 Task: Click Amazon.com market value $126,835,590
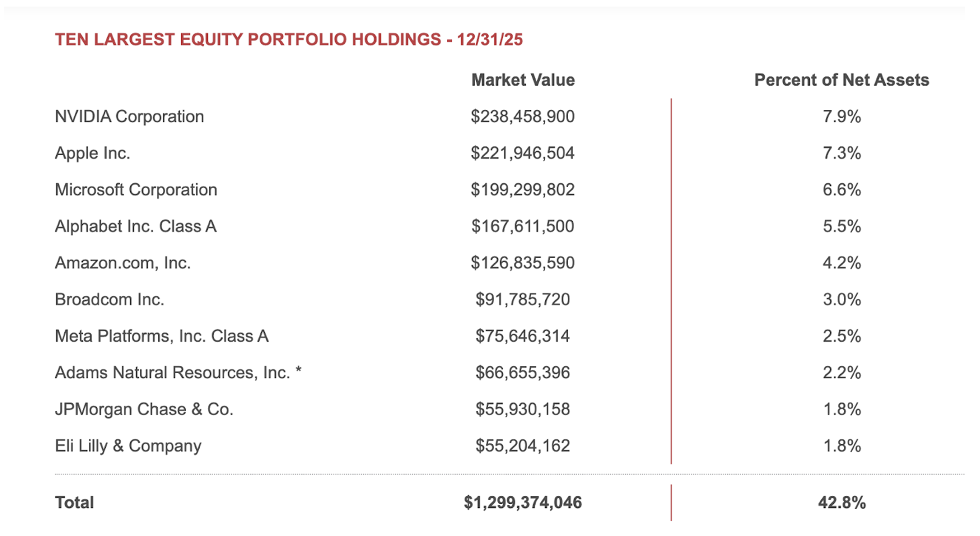(x=522, y=263)
